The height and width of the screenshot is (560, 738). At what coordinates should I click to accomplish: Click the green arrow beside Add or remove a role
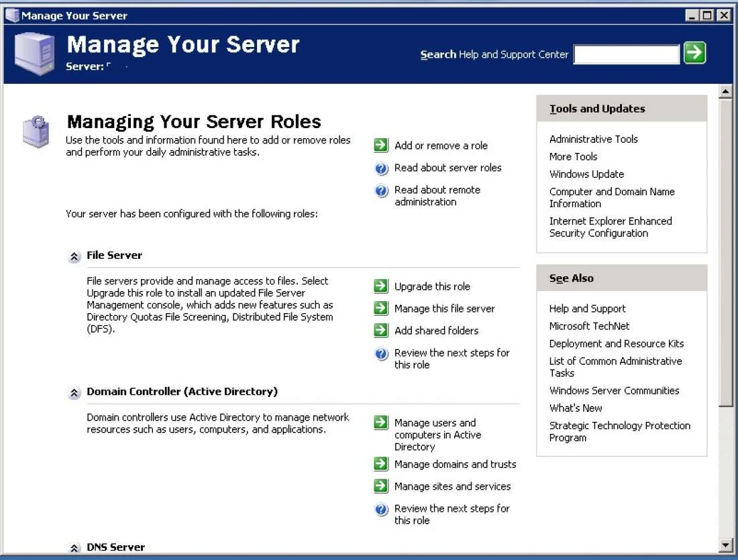[x=381, y=146]
